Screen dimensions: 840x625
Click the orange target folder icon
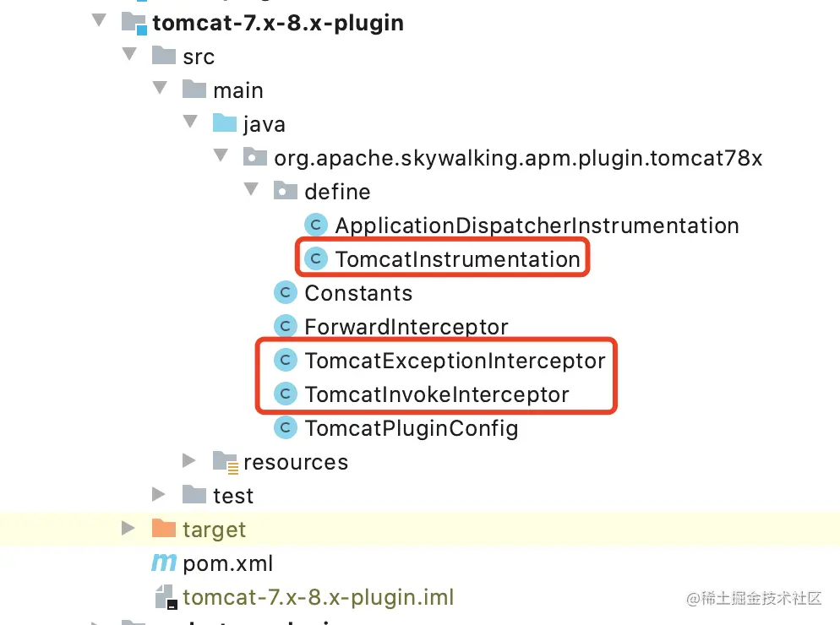[x=163, y=529]
